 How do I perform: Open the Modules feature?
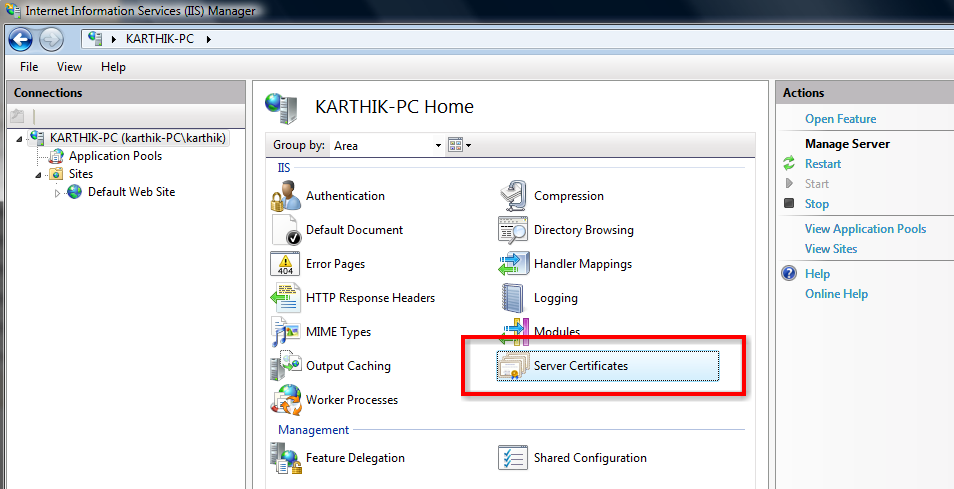539,332
